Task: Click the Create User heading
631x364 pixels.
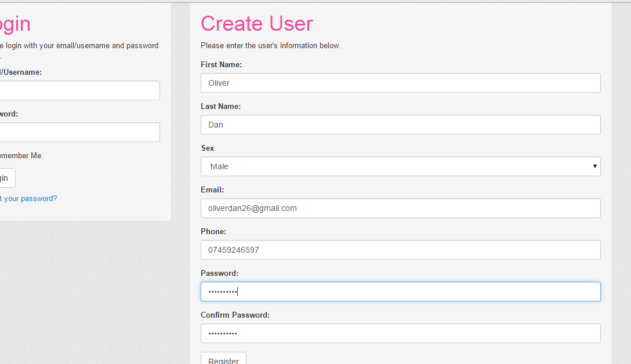Action: [256, 24]
